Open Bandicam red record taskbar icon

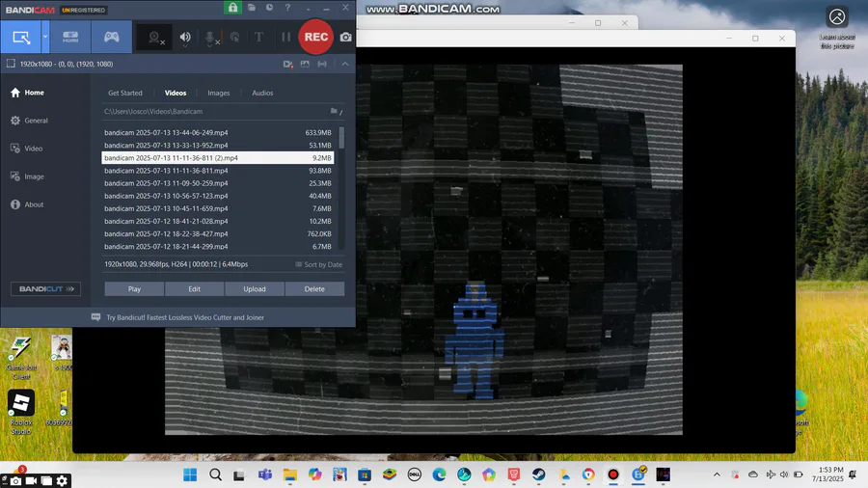click(613, 474)
